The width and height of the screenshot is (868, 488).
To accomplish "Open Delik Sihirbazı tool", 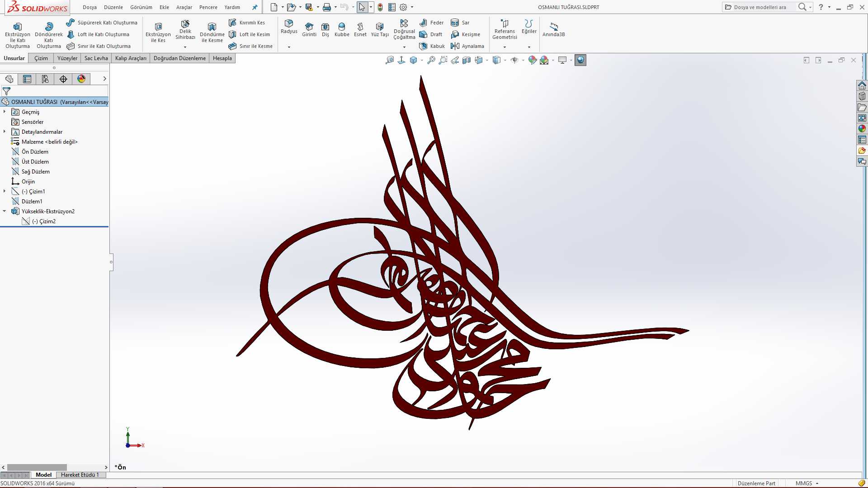I will 185,30.
